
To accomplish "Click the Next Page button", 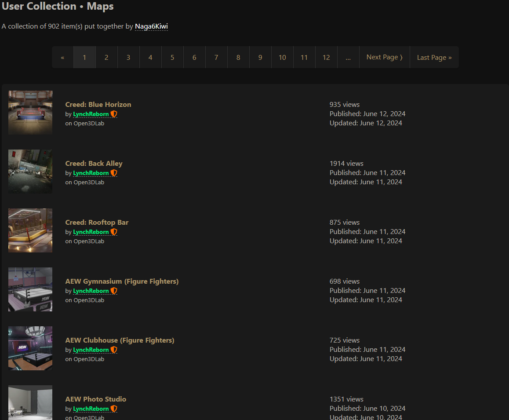I will pos(385,58).
